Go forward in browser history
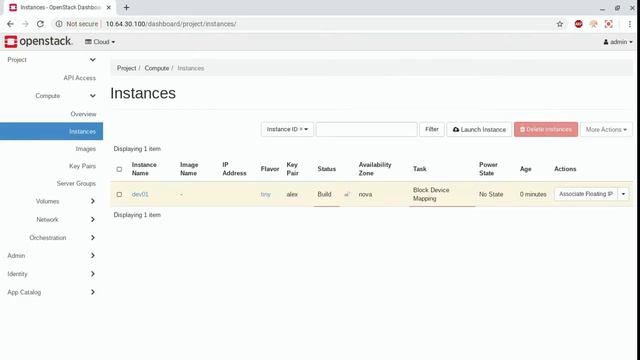640x360 pixels. [25, 24]
